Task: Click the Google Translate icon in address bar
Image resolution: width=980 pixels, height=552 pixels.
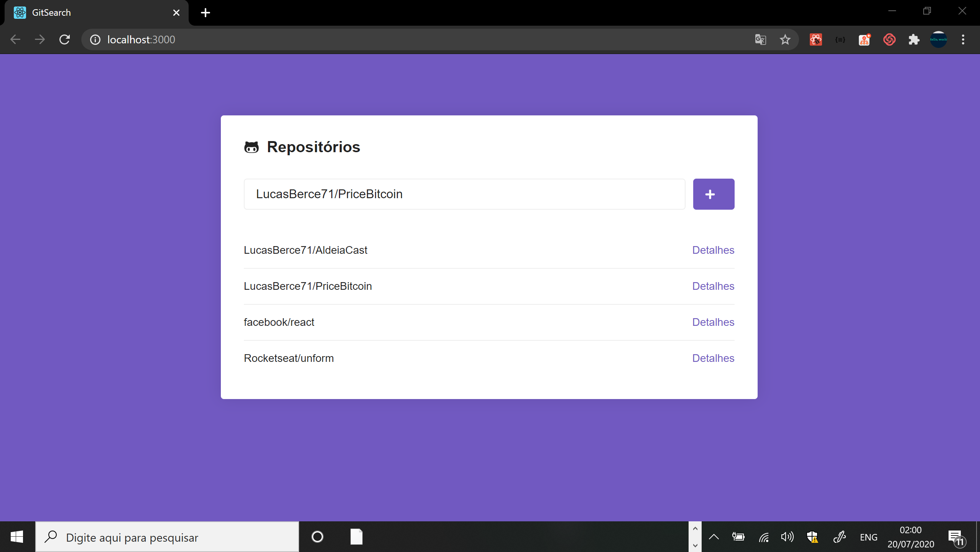Action: click(760, 39)
